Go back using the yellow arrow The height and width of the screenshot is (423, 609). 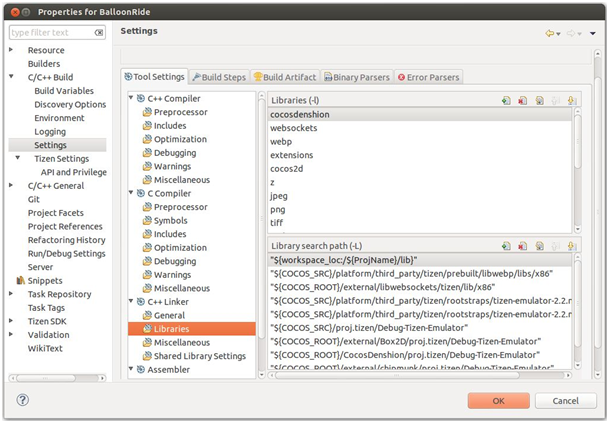(550, 33)
